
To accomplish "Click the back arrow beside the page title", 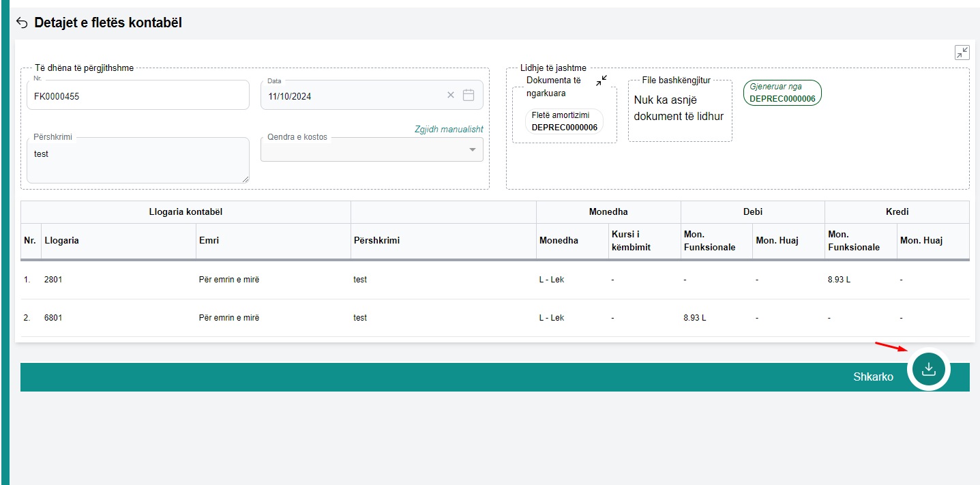I will [x=22, y=23].
